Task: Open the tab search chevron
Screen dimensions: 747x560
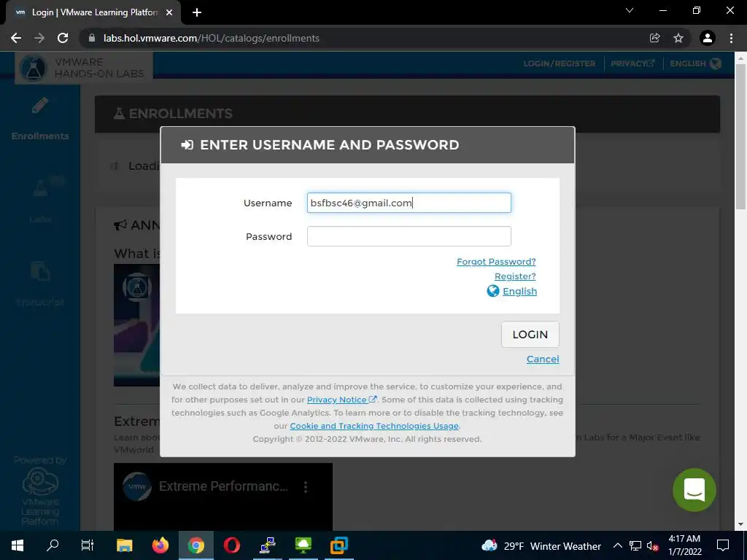Action: [630, 10]
